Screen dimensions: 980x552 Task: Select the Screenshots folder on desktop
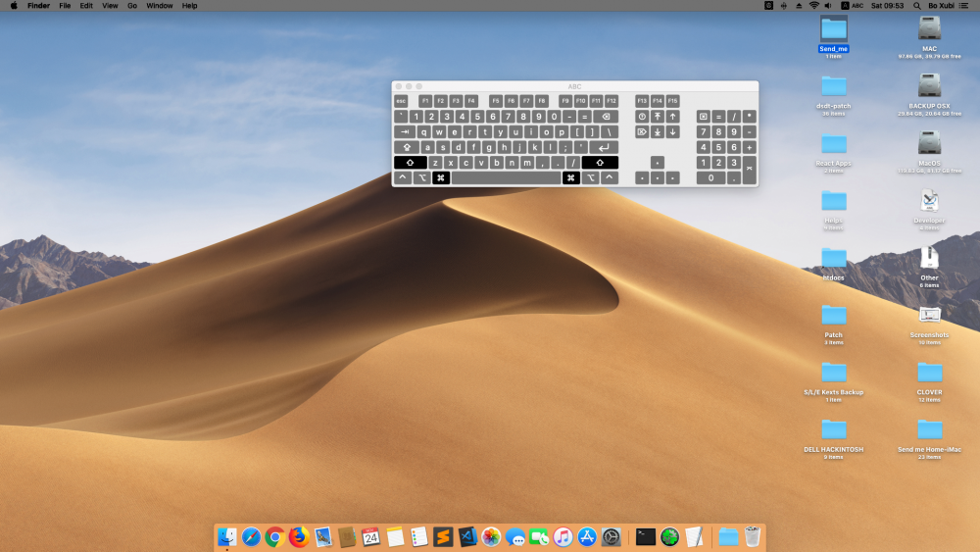[x=929, y=315]
